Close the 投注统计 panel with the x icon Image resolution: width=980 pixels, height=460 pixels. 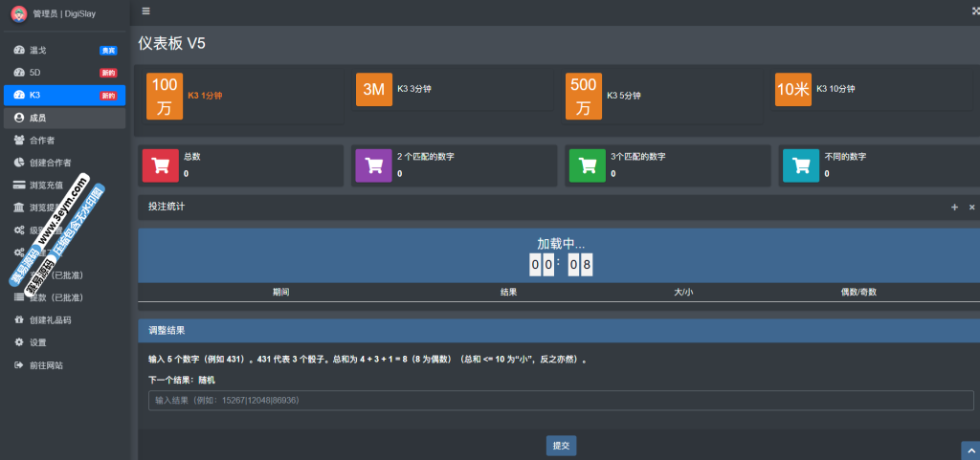point(971,207)
